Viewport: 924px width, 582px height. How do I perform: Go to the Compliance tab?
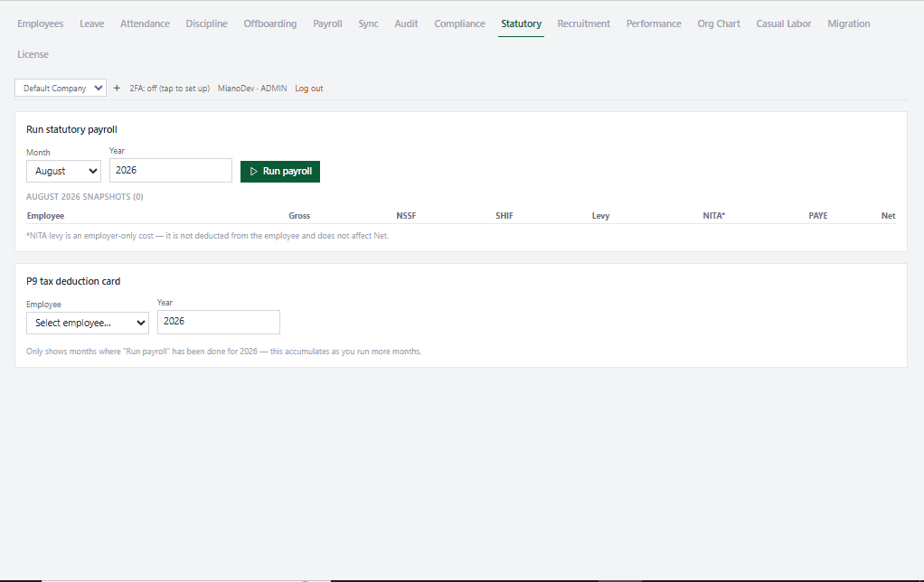point(459,23)
